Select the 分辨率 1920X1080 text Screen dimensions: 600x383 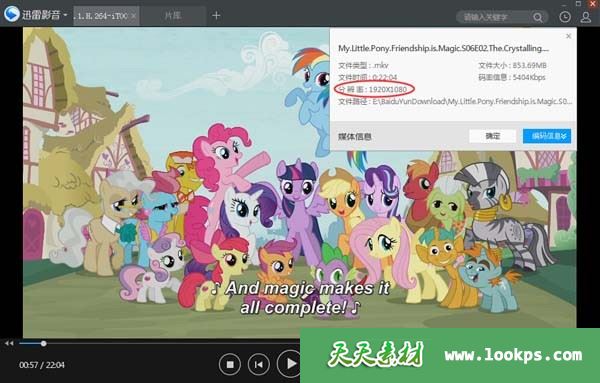point(372,90)
